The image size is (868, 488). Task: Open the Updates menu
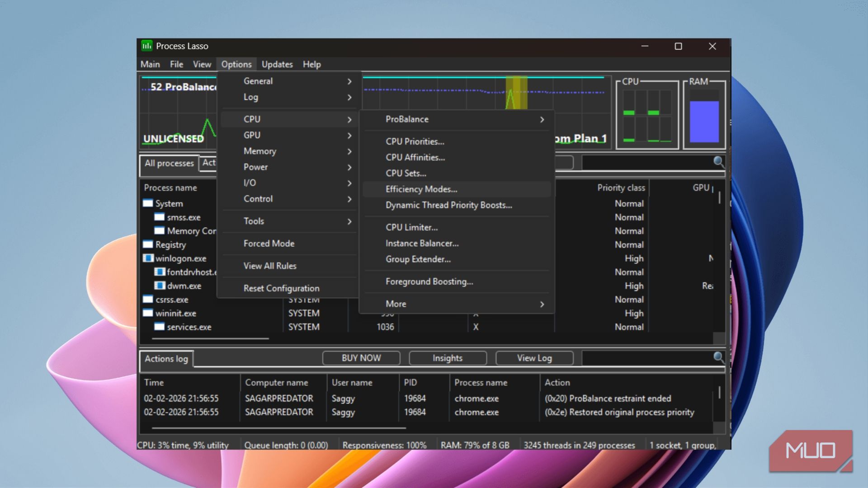pyautogui.click(x=277, y=64)
